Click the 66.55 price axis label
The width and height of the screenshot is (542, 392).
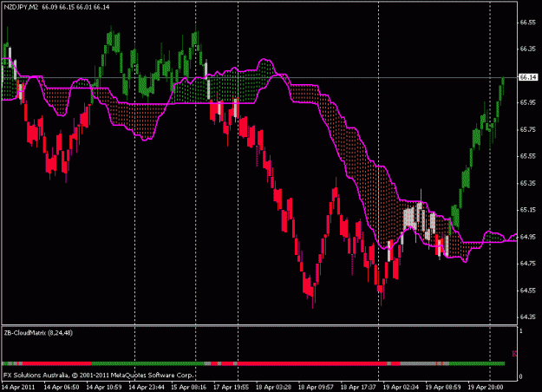(527, 23)
